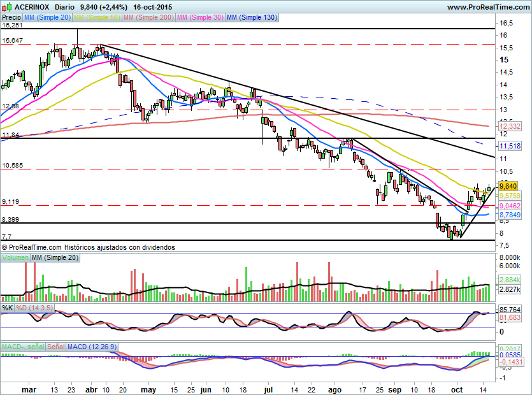Click the %K stochastic label
This screenshot has height=395, width=532.
pyautogui.click(x=8, y=308)
